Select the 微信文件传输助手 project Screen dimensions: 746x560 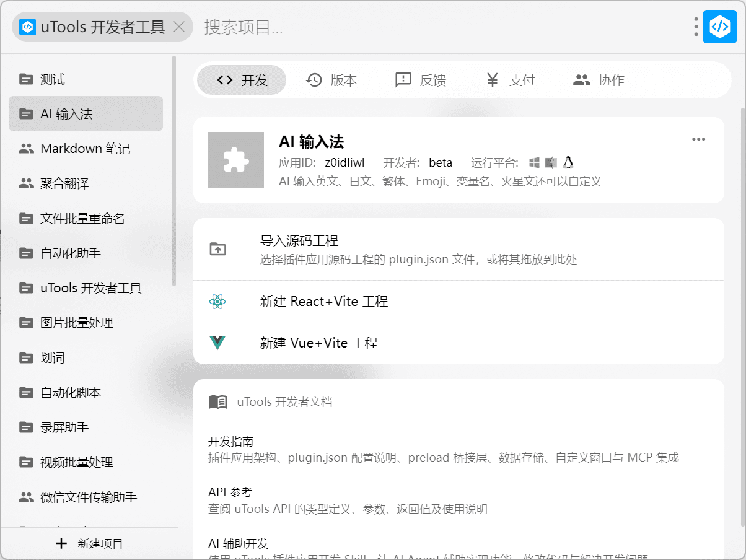tap(86, 497)
